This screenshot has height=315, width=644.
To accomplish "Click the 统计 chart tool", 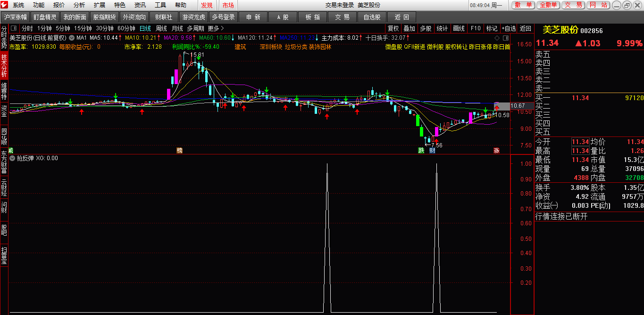I will click(442, 28).
